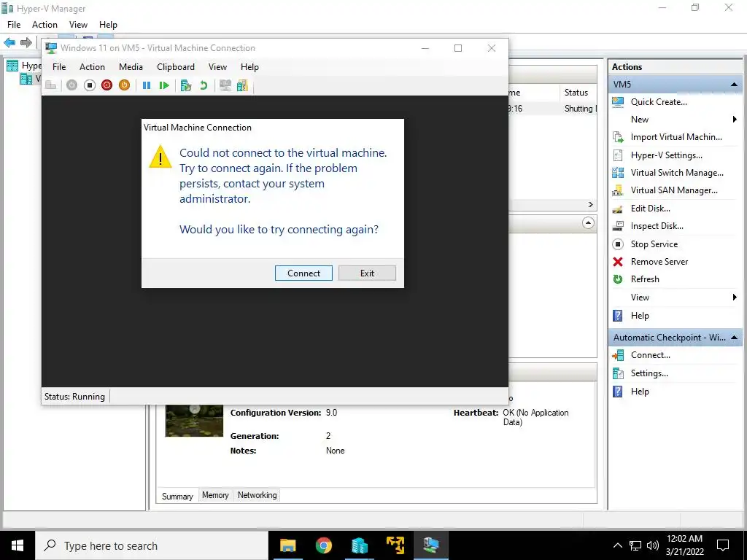Open Hyper-V Settings action

pyautogui.click(x=667, y=155)
